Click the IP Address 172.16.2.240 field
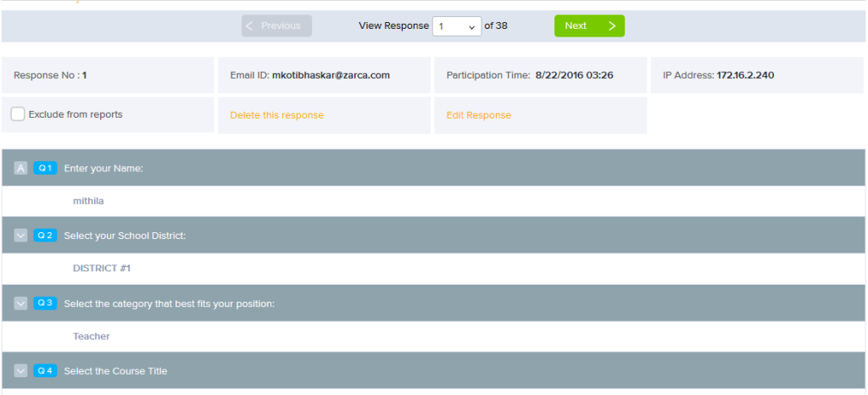The height and width of the screenshot is (395, 868). [x=745, y=75]
